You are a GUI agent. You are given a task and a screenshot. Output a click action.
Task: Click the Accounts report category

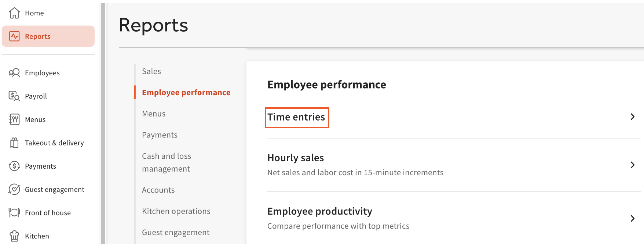[x=158, y=190]
